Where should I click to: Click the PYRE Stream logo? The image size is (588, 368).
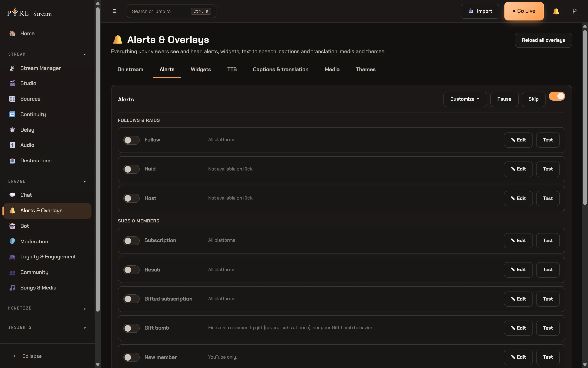(x=29, y=12)
